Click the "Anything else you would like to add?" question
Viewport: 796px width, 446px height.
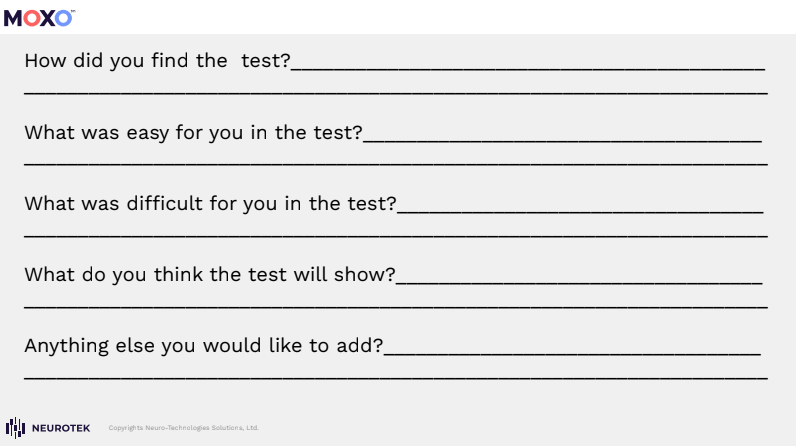point(203,346)
